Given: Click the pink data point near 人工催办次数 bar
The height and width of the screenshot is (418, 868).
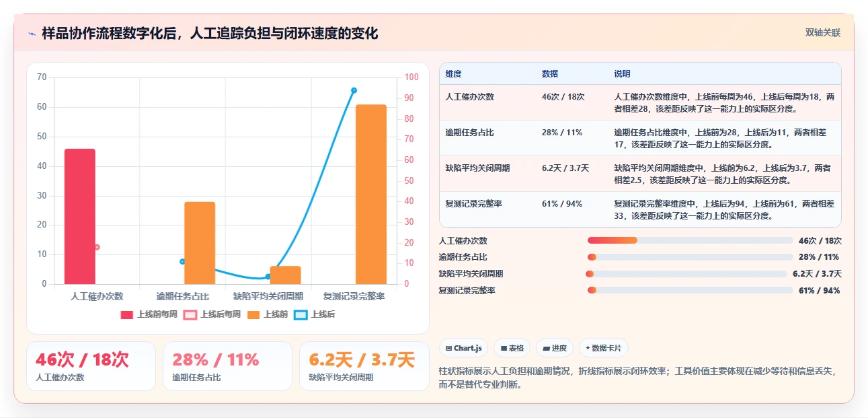Looking at the screenshot, I should [97, 247].
